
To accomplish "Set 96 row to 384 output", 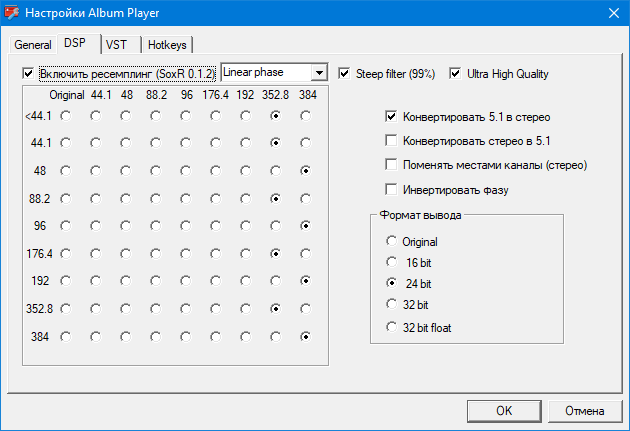I will click(305, 226).
